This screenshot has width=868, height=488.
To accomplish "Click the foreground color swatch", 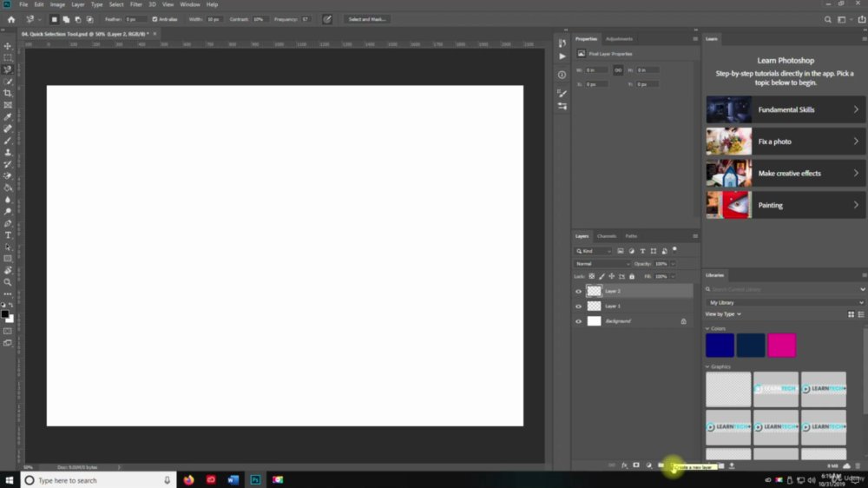I will (x=5, y=314).
